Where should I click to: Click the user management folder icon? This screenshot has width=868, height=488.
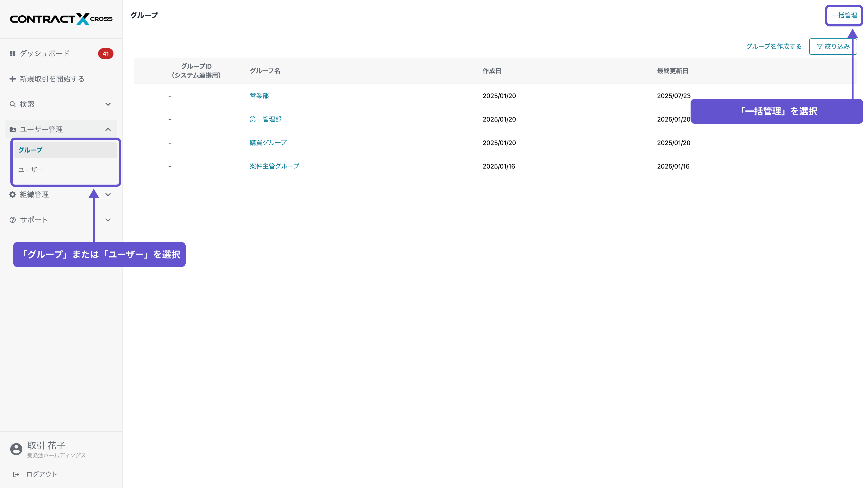click(12, 129)
